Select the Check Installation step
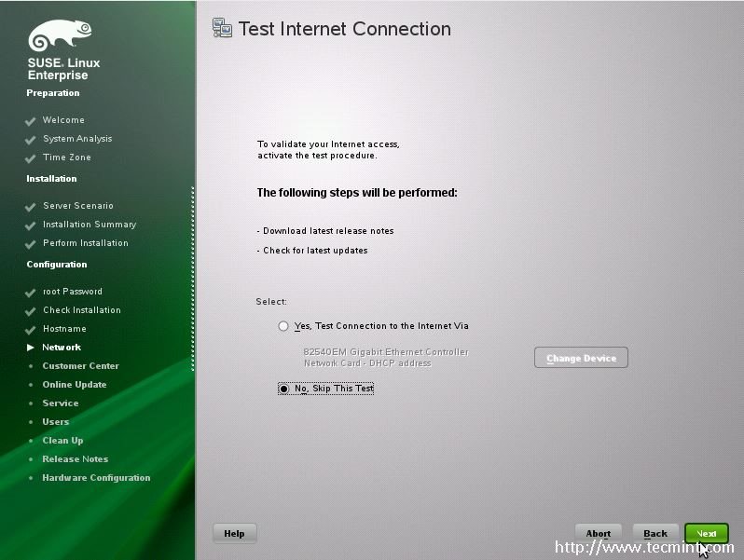Image resolution: width=744 pixels, height=560 pixels. (82, 309)
